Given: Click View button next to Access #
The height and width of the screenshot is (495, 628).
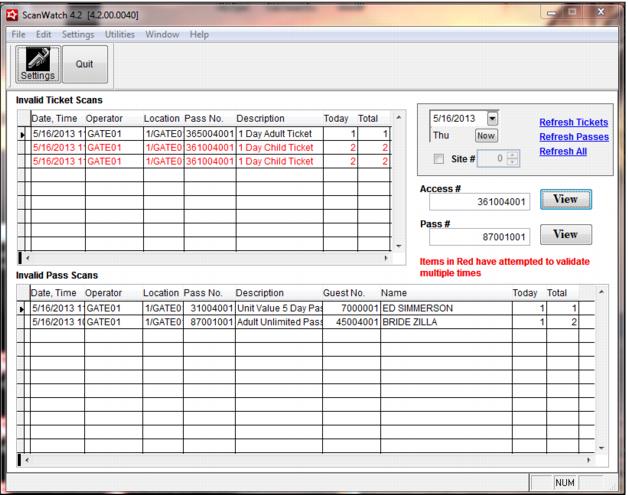Looking at the screenshot, I should 566,200.
